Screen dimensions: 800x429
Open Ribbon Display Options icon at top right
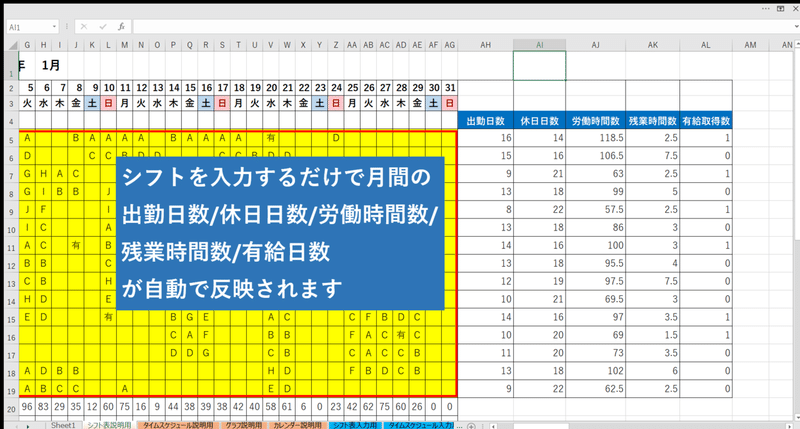781,9
